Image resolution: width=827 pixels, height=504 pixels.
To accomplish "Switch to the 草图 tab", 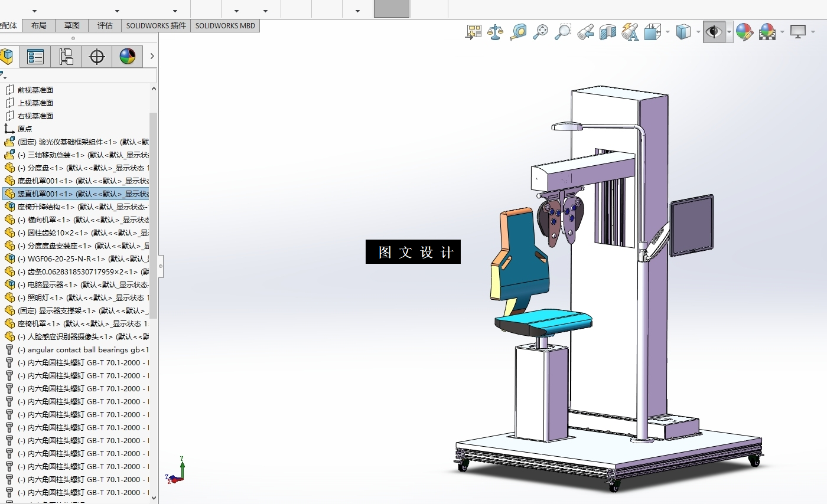I will tap(72, 25).
